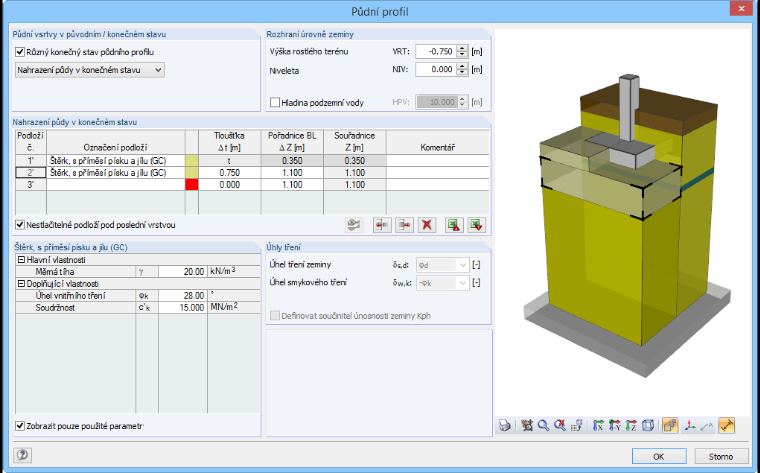Screen dimensions: 760x473
Task: Click yellow color swatch of layer 2'
Action: pyautogui.click(x=191, y=173)
